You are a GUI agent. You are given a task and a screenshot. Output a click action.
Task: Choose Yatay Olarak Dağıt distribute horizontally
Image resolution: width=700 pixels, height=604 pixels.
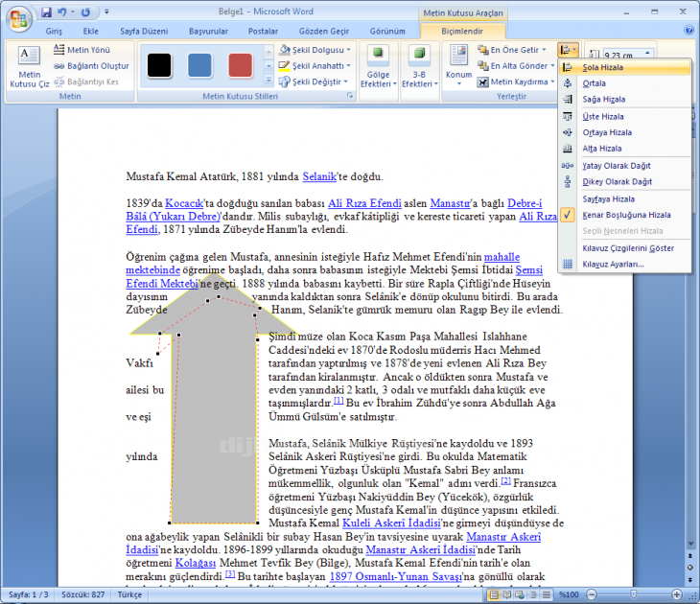(625, 166)
